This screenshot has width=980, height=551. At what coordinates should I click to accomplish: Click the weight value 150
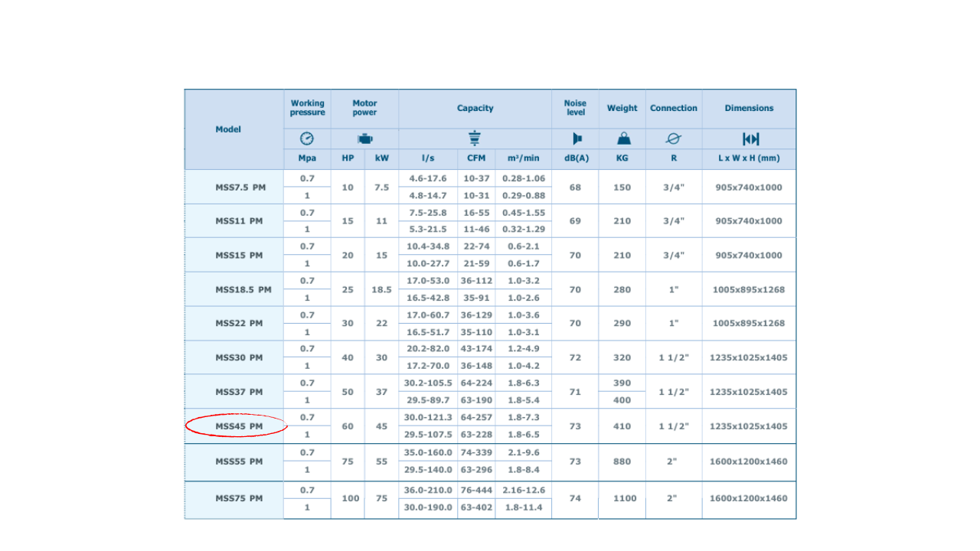tap(622, 187)
